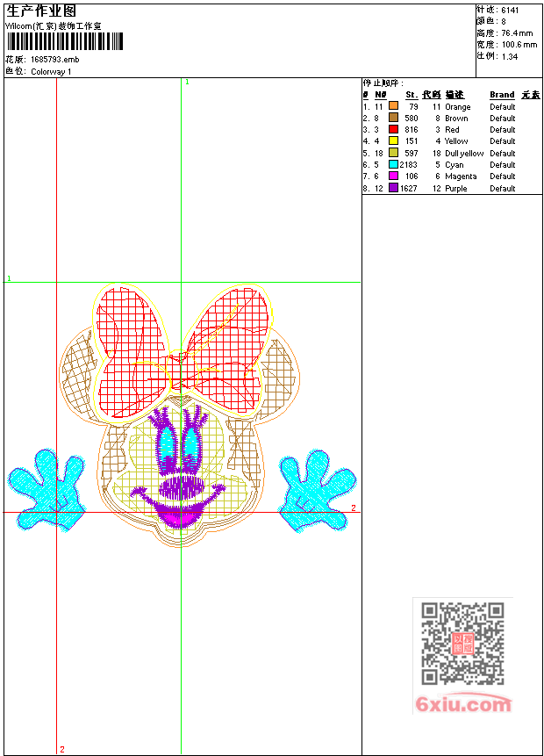Select the Purple color swatch
The width and height of the screenshot is (544, 756).
coord(393,188)
